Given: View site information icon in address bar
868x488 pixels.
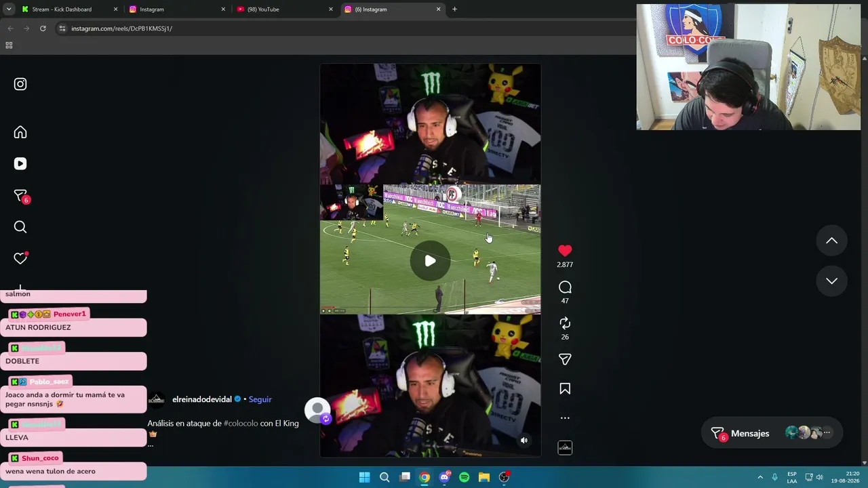Looking at the screenshot, I should coord(62,28).
